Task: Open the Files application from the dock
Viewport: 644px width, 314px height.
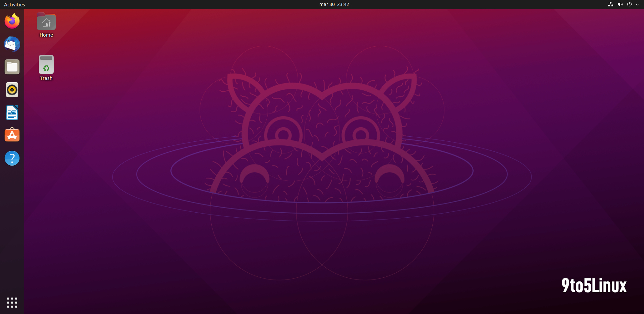Action: point(12,67)
